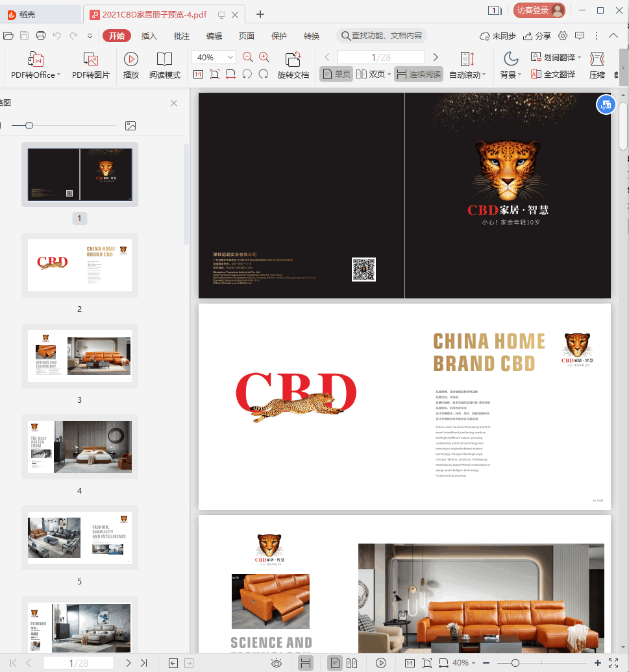This screenshot has width=629, height=672.
Task: Switch to the 稻壳 window tab
Action: click(x=40, y=14)
